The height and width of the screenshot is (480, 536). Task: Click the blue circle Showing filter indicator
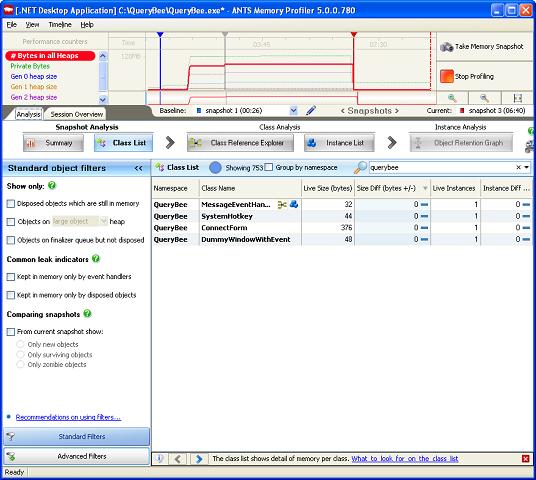coord(215,168)
